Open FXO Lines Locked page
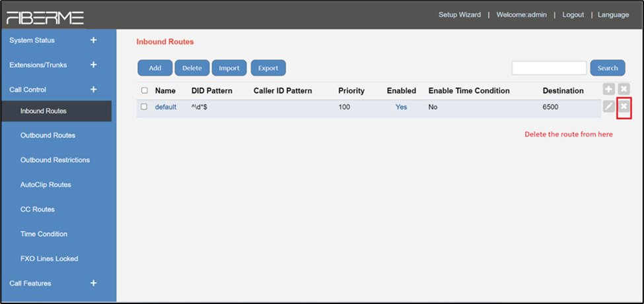This screenshot has width=644, height=304. (x=50, y=258)
